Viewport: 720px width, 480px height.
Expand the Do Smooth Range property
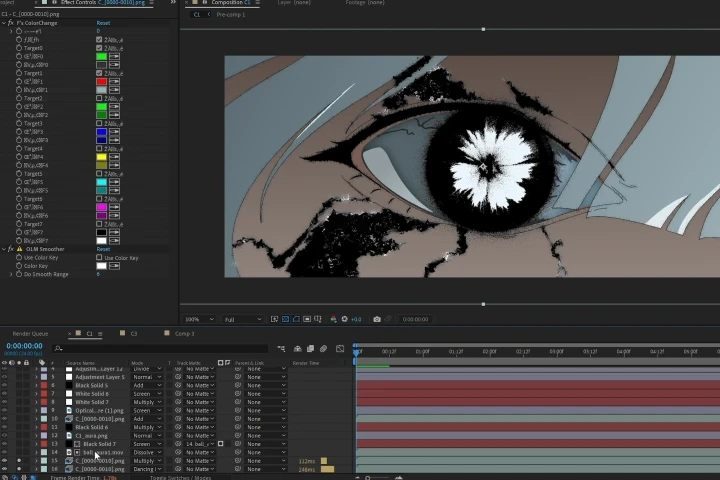(11, 274)
